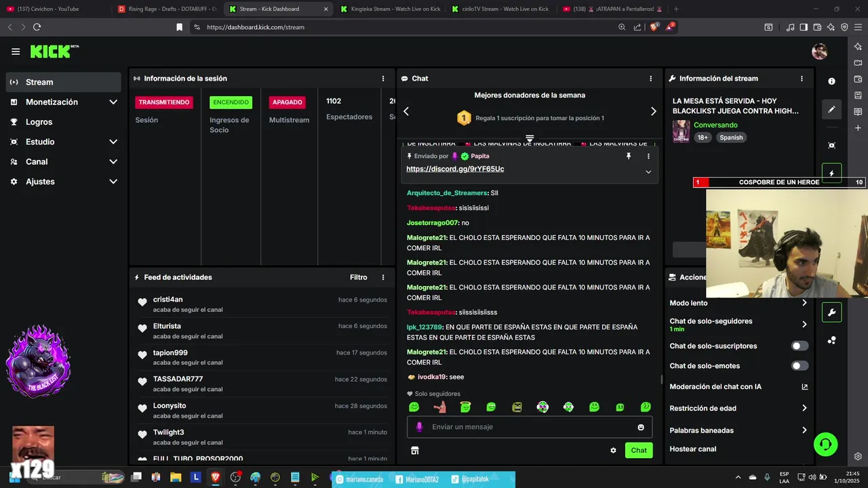Click the purple microphone icon in the message box
This screenshot has height=488, width=868.
coord(419,427)
